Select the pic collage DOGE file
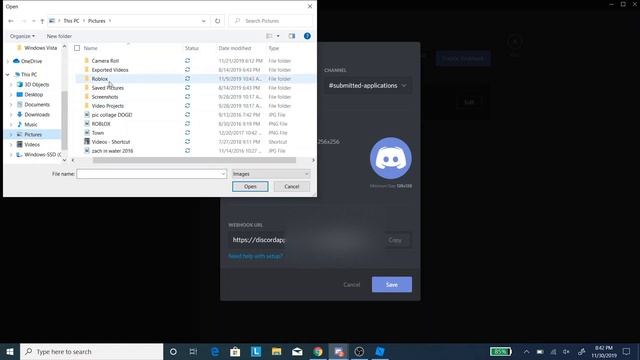Viewport: 640px width, 360px height. (112, 115)
